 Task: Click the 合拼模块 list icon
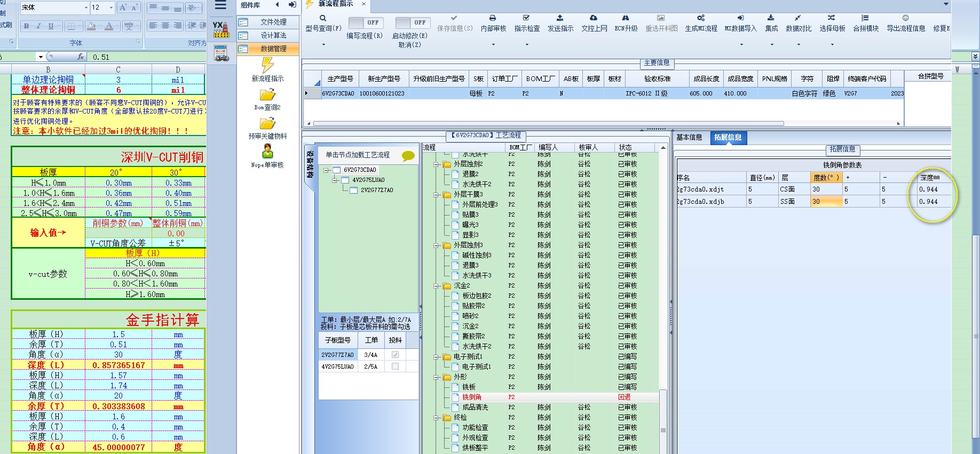[865, 18]
